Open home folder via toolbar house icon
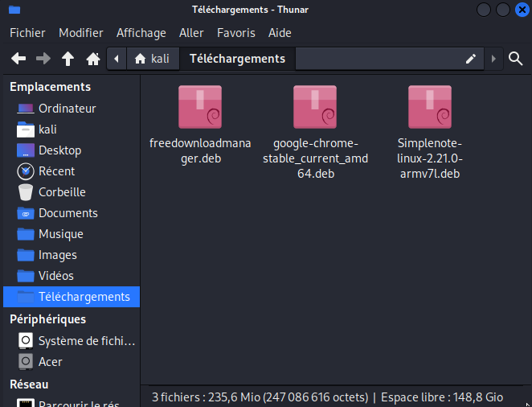The image size is (532, 407). (x=93, y=59)
